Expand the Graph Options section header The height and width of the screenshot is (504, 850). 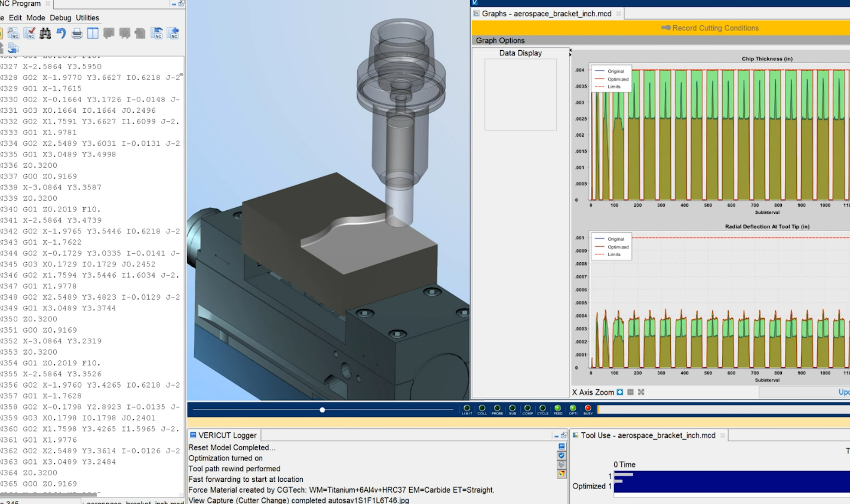point(500,41)
